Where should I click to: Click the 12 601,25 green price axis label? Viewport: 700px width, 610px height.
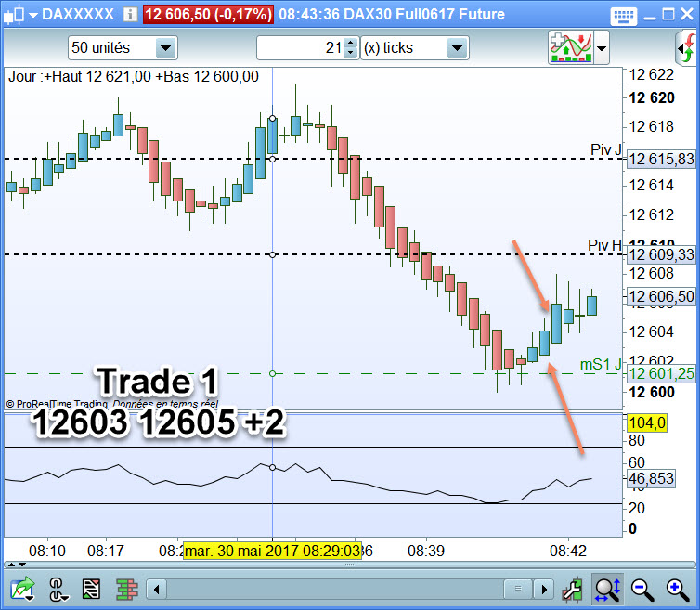coord(661,373)
